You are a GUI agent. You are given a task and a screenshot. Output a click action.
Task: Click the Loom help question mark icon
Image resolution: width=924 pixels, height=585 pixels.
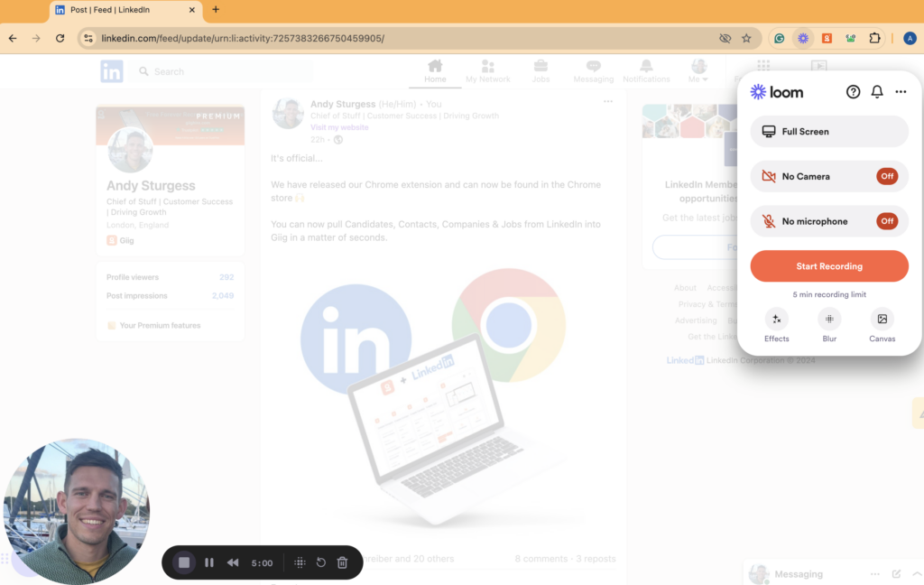pos(853,92)
